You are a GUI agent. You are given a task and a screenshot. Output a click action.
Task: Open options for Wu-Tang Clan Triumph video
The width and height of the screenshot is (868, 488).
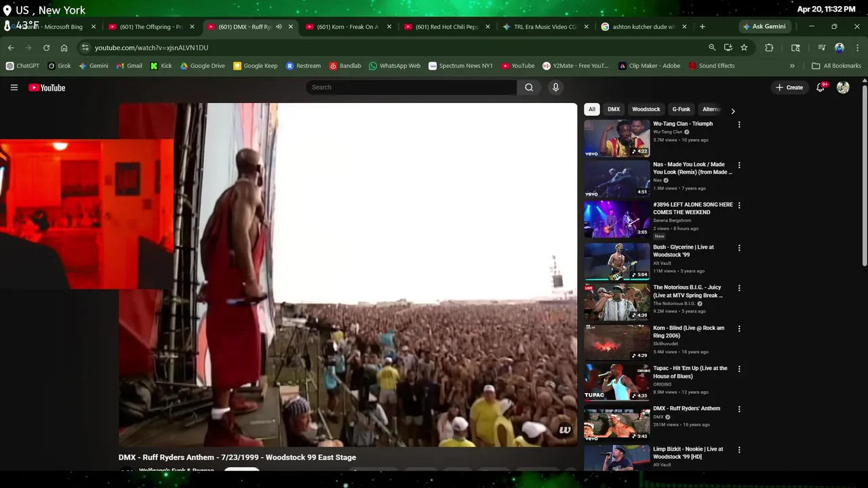tap(739, 125)
